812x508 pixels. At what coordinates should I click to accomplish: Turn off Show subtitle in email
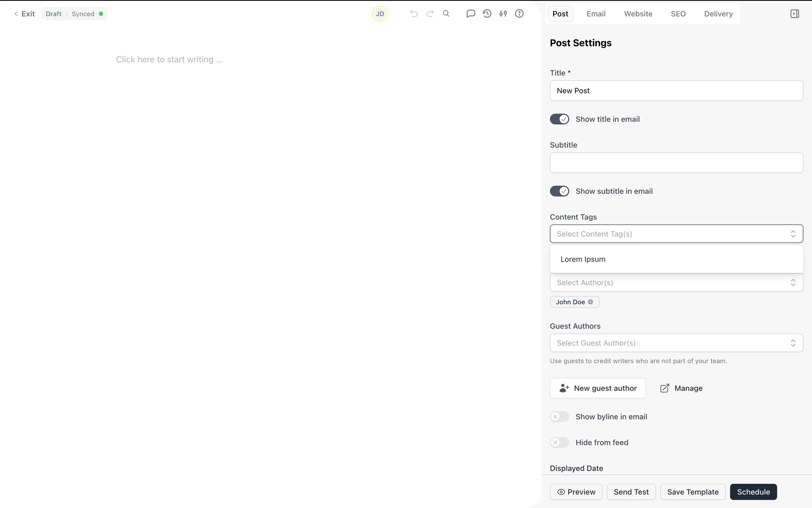(559, 191)
